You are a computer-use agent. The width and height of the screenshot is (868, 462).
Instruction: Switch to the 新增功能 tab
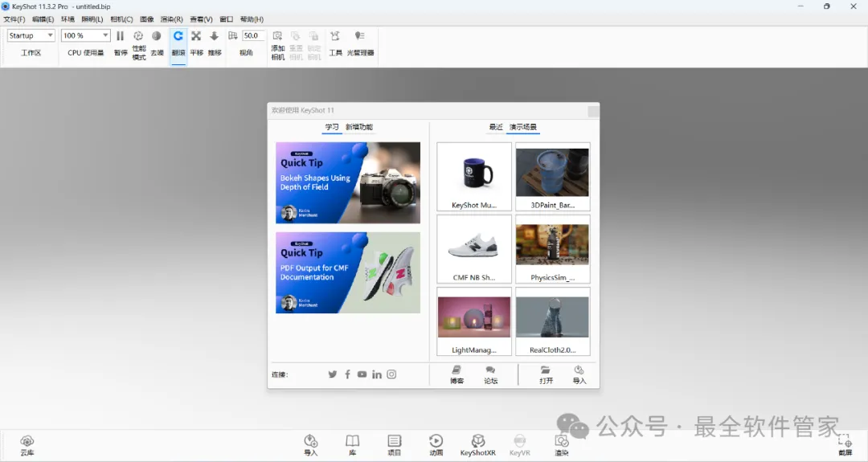point(358,127)
